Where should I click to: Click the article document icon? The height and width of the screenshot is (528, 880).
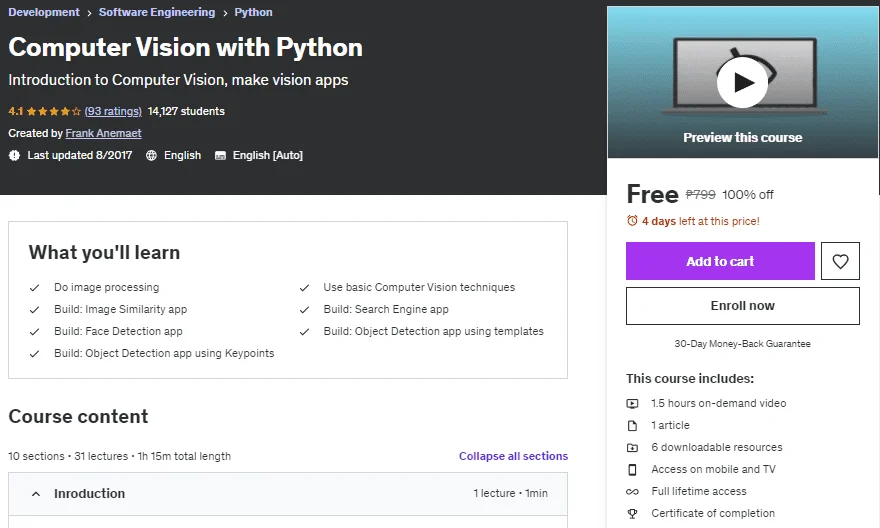click(x=632, y=425)
